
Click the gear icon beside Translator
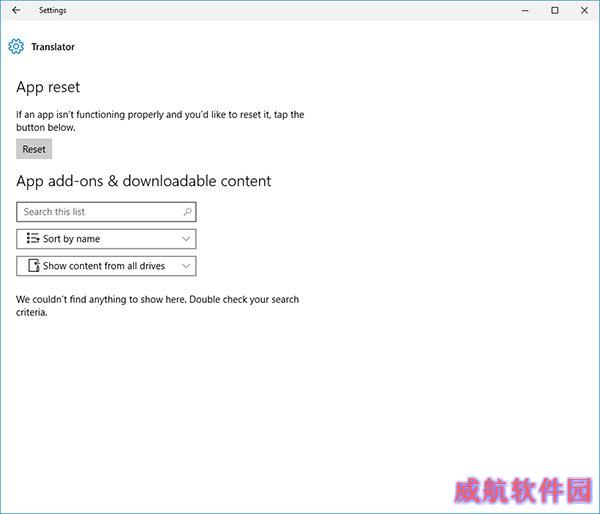[15, 47]
